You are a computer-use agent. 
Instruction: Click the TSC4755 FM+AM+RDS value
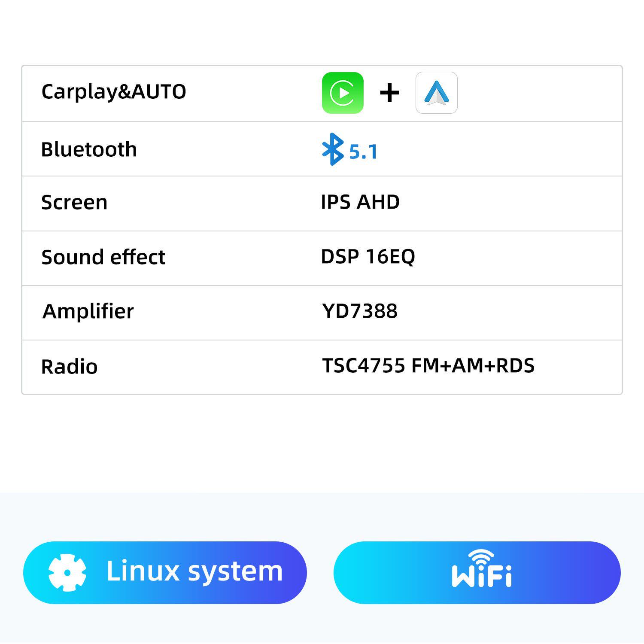(428, 366)
